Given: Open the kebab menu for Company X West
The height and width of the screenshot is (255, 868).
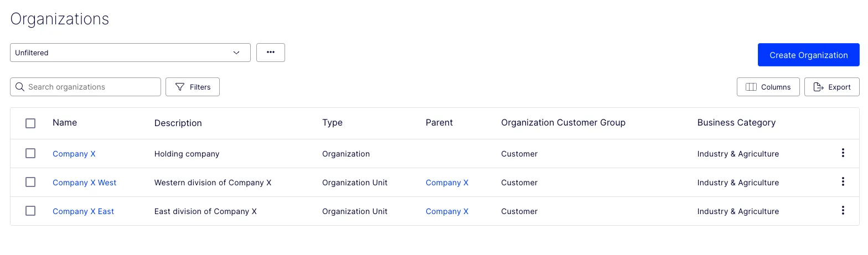Looking at the screenshot, I should pos(843,182).
